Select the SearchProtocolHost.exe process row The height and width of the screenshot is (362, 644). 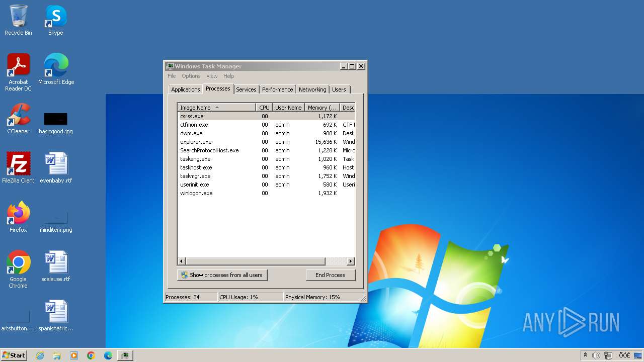click(267, 150)
